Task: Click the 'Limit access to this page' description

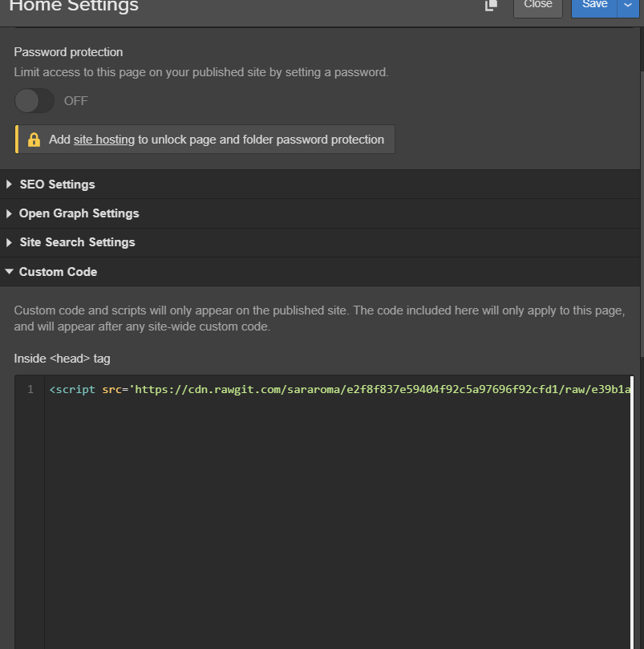Action: tap(201, 72)
